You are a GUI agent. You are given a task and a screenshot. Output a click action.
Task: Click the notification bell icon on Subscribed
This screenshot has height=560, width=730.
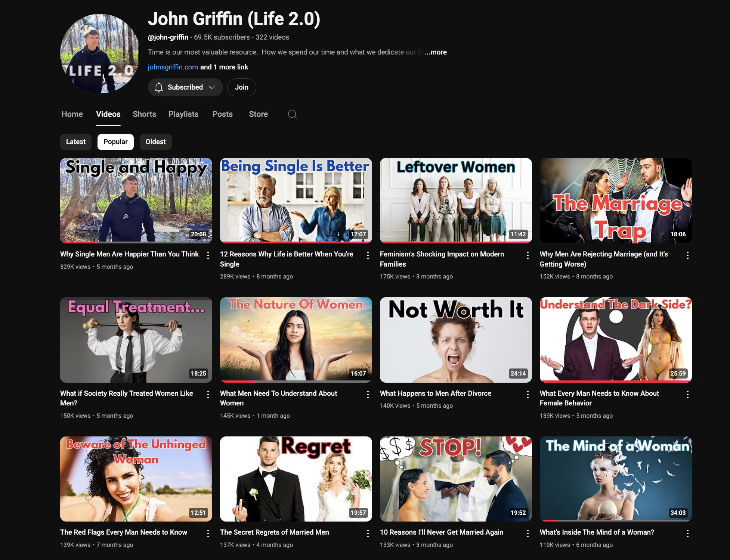[x=159, y=87]
